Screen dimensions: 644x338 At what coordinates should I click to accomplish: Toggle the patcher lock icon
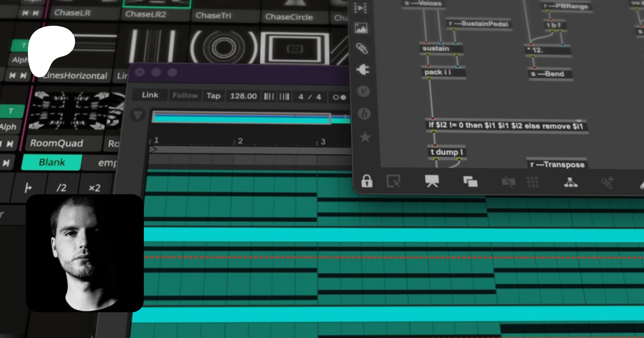pyautogui.click(x=367, y=181)
